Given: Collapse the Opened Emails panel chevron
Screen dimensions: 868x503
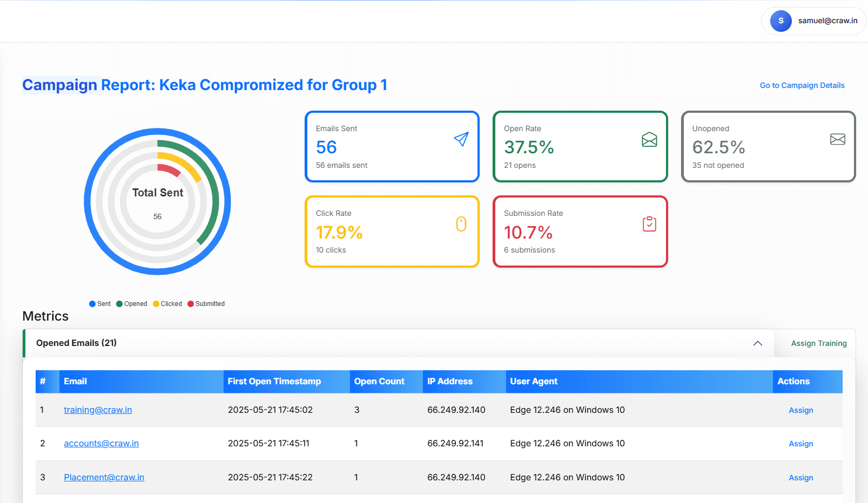Looking at the screenshot, I should point(757,343).
